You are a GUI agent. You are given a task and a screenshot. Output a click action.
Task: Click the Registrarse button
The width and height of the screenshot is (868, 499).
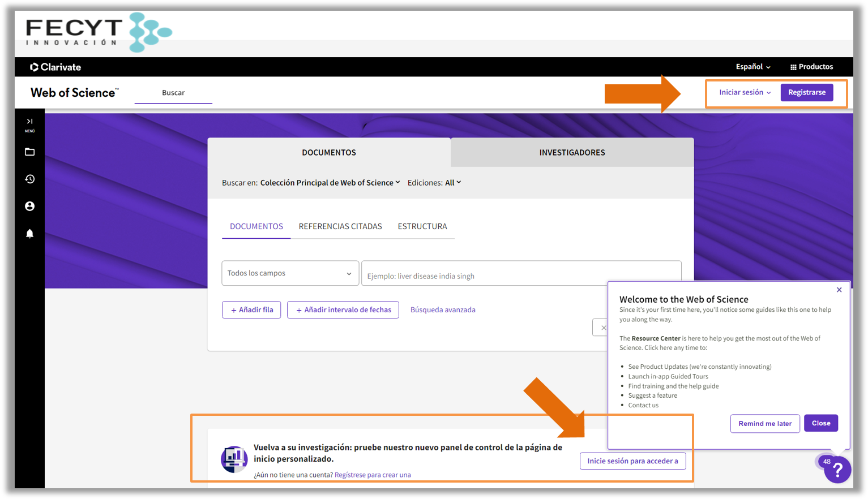807,92
